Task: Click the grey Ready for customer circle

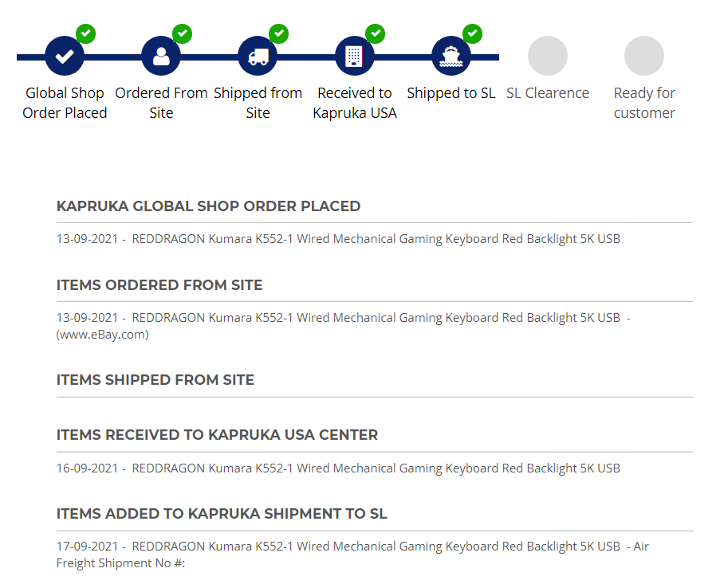Action: [x=644, y=56]
